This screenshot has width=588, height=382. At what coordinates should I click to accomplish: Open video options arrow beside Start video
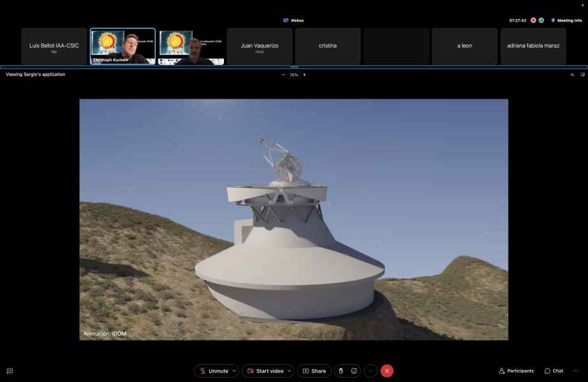pyautogui.click(x=290, y=371)
